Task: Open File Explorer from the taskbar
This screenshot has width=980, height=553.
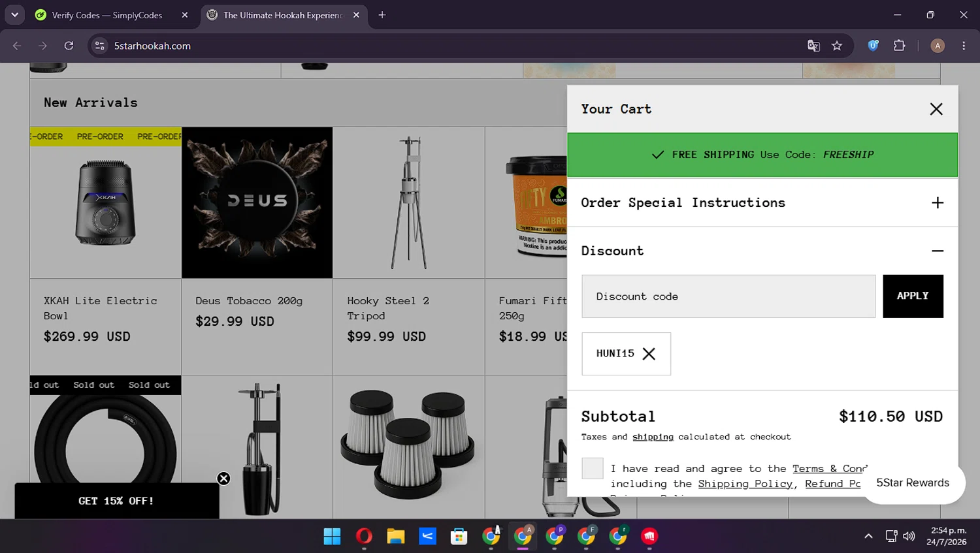Action: point(396,536)
